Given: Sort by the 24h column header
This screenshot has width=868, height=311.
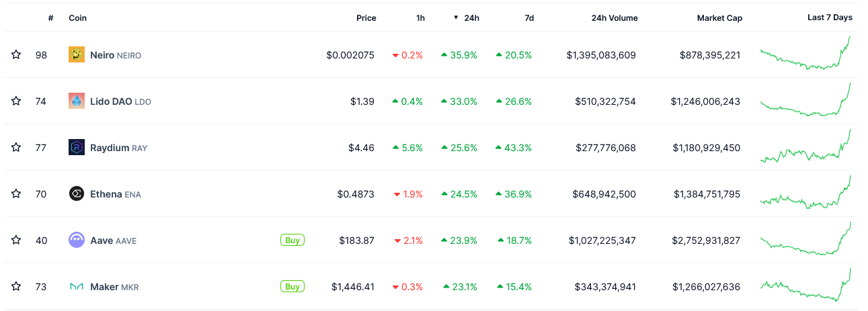Looking at the screenshot, I should pyautogui.click(x=471, y=18).
